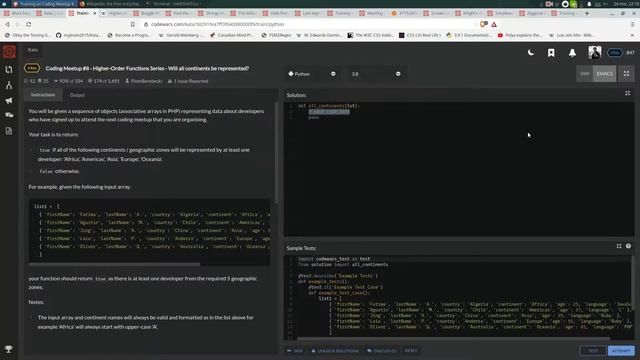Open the trophy leaderboard icon

(9, 349)
